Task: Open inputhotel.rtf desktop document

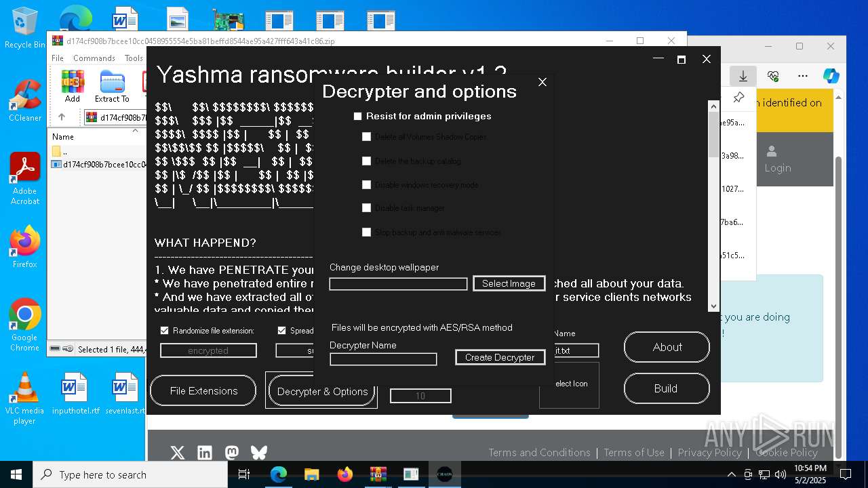Action: (x=75, y=394)
